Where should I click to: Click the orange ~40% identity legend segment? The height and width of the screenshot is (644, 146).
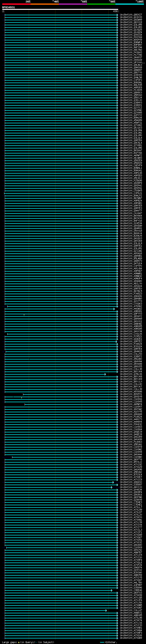point(45,4)
